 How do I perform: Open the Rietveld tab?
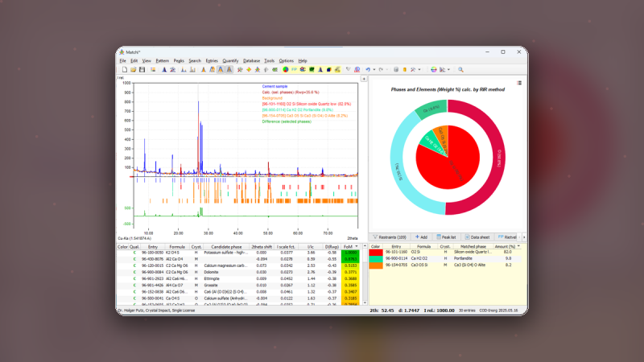[x=507, y=237]
